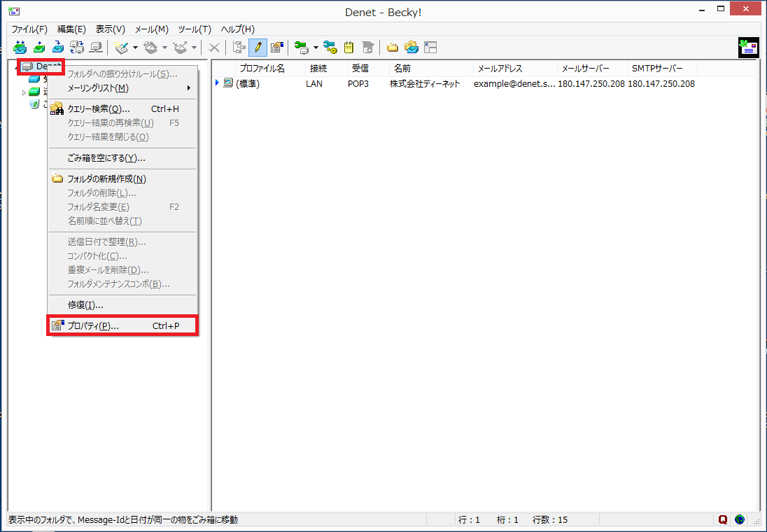767x532 pixels.
Task: Select the Denet mailbox root in tree
Action: coord(41,66)
